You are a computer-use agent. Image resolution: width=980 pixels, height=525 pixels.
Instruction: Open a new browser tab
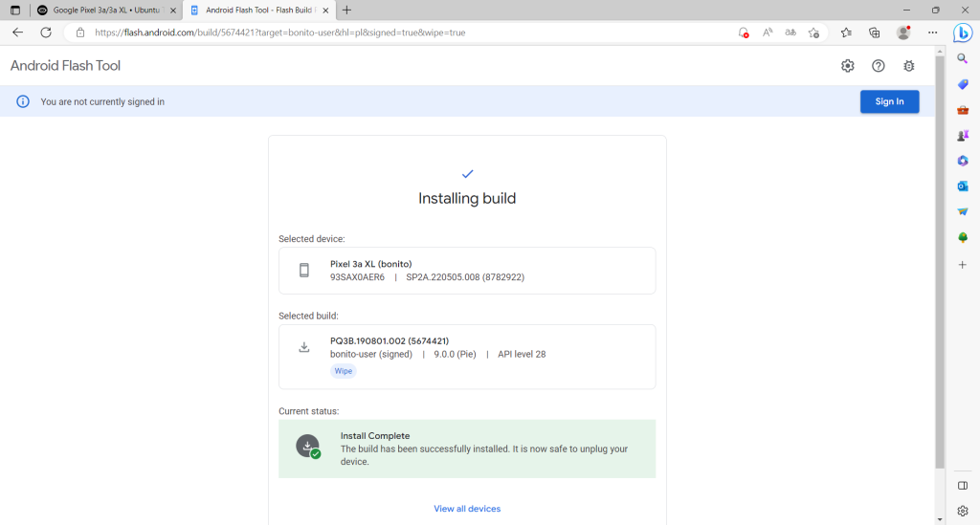click(x=346, y=10)
